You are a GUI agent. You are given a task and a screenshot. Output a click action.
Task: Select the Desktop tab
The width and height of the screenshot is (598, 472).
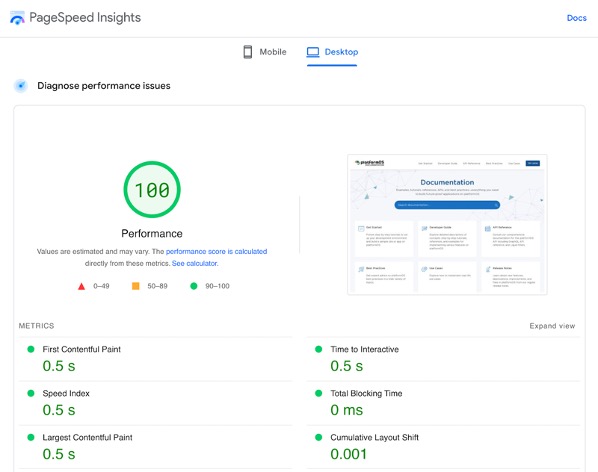point(332,52)
